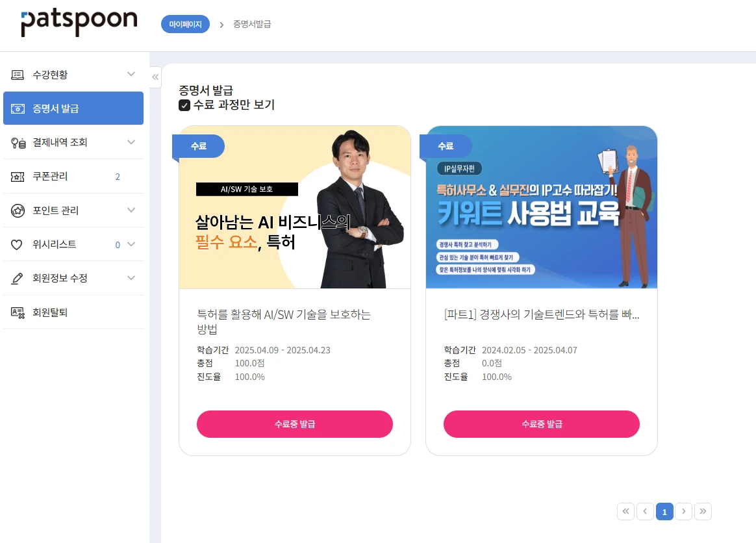
Task: Uncheck 수료 과정만 보기 checkbox
Action: tap(184, 105)
